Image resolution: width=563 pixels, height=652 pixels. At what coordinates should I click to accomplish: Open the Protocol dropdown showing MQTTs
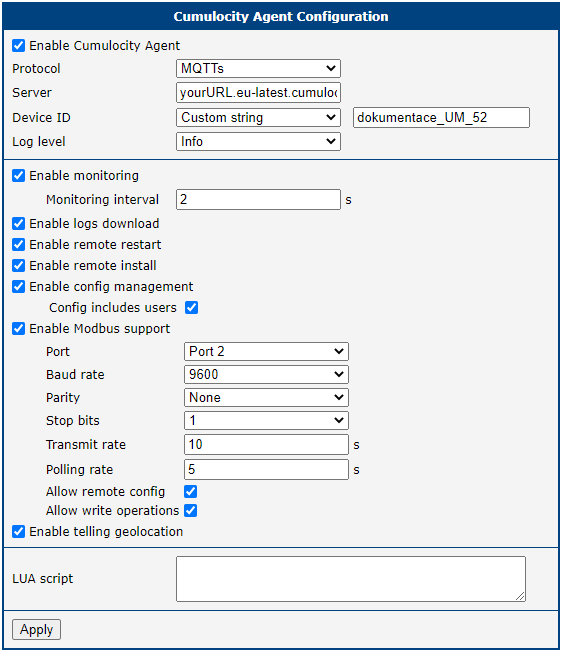point(258,68)
